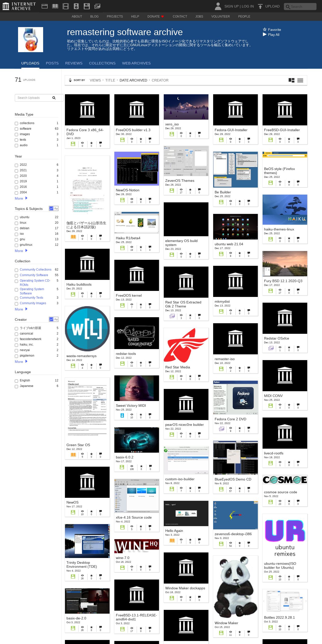Check the ubuntu topic filter
322x644 pixels.
click(x=16, y=218)
